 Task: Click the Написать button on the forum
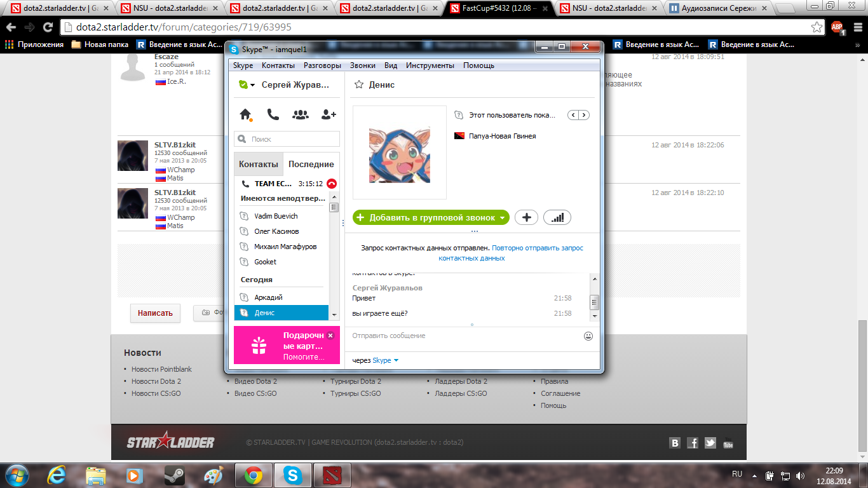(x=155, y=313)
